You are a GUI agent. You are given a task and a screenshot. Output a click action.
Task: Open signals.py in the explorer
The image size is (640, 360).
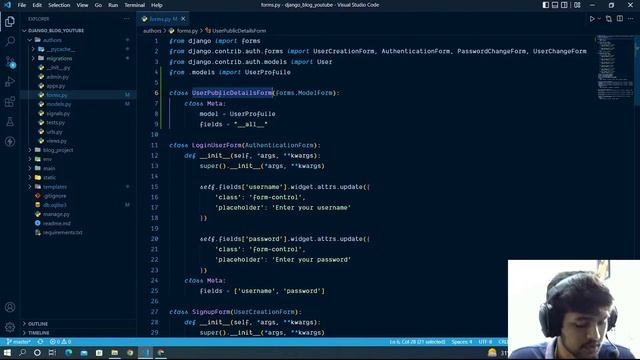[58, 113]
